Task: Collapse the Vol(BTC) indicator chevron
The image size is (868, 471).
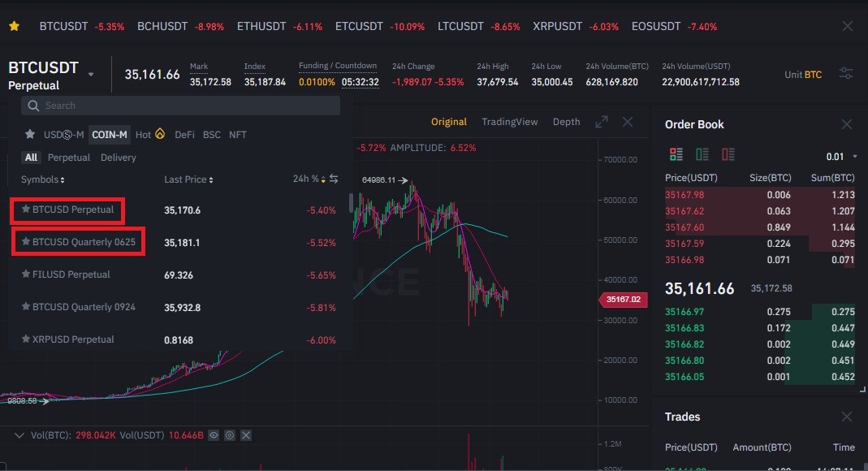Action: [x=19, y=435]
